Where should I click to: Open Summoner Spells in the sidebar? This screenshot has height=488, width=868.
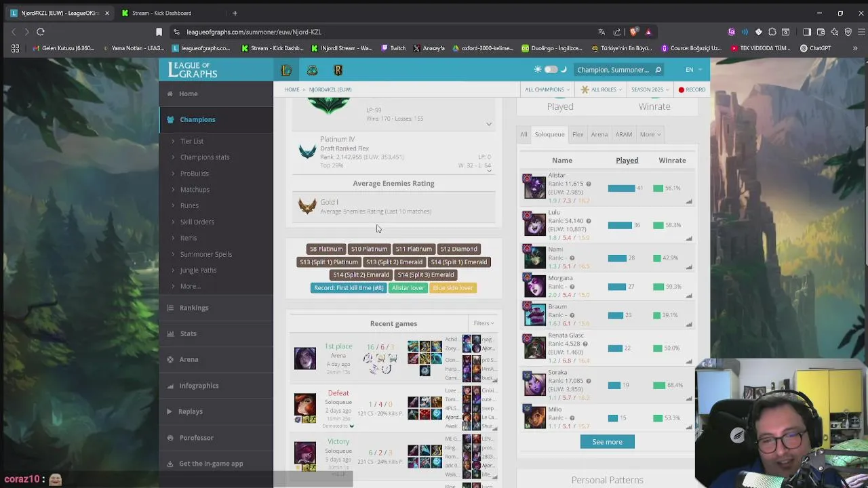pyautogui.click(x=206, y=254)
